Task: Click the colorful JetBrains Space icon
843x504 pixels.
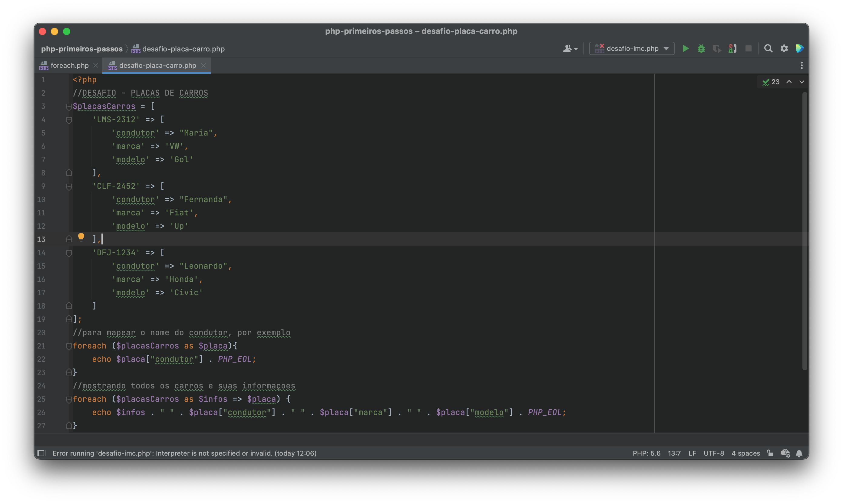Action: [x=799, y=49]
